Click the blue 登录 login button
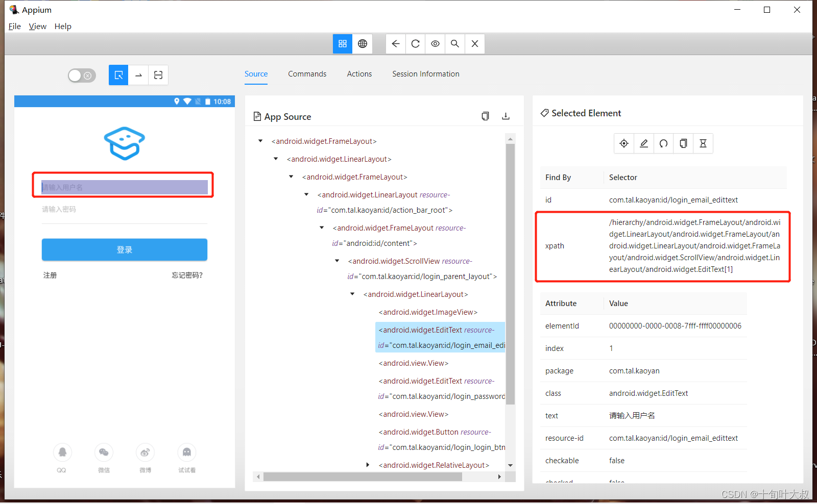817x504 pixels. coord(125,250)
